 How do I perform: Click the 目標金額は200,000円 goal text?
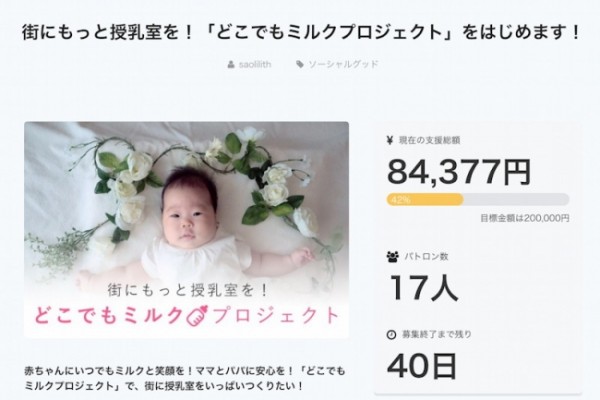[525, 218]
